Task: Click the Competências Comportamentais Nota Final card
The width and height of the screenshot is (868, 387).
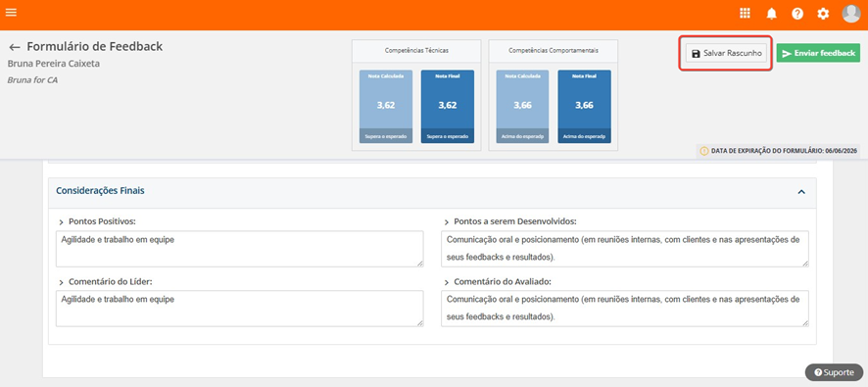Action: click(584, 106)
